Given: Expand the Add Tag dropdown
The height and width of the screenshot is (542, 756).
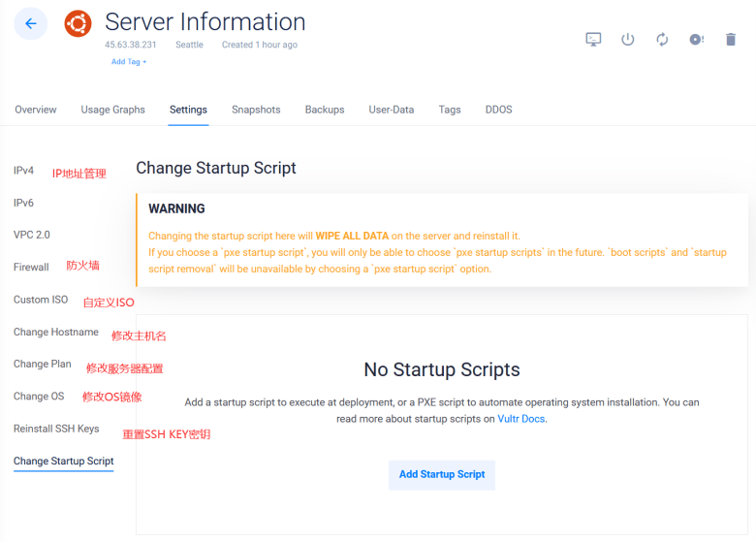Looking at the screenshot, I should tap(129, 62).
